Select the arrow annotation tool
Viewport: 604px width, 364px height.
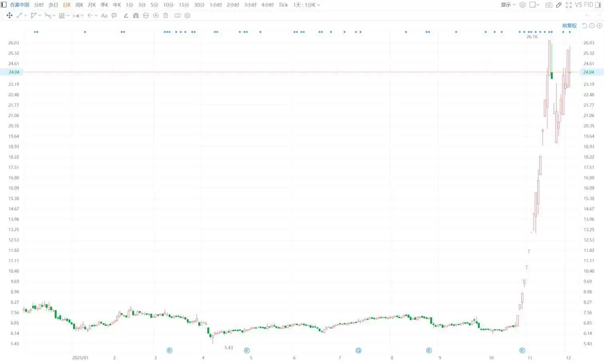coord(90,16)
